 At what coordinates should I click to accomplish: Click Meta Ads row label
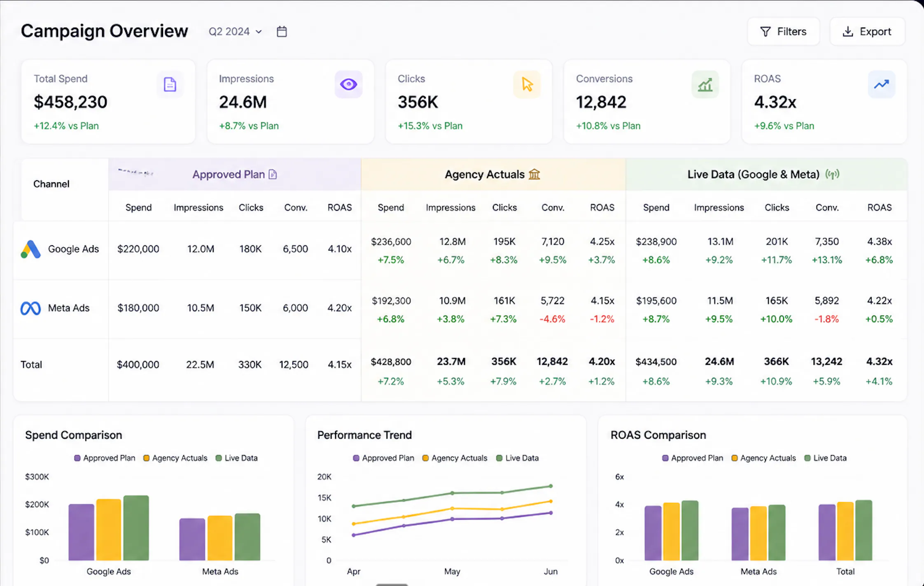(69, 308)
